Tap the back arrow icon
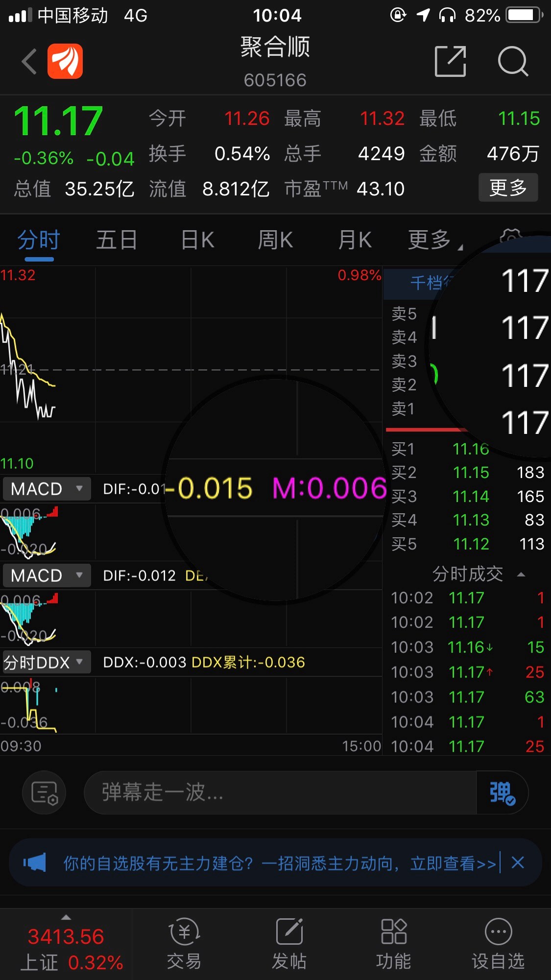 click(29, 62)
